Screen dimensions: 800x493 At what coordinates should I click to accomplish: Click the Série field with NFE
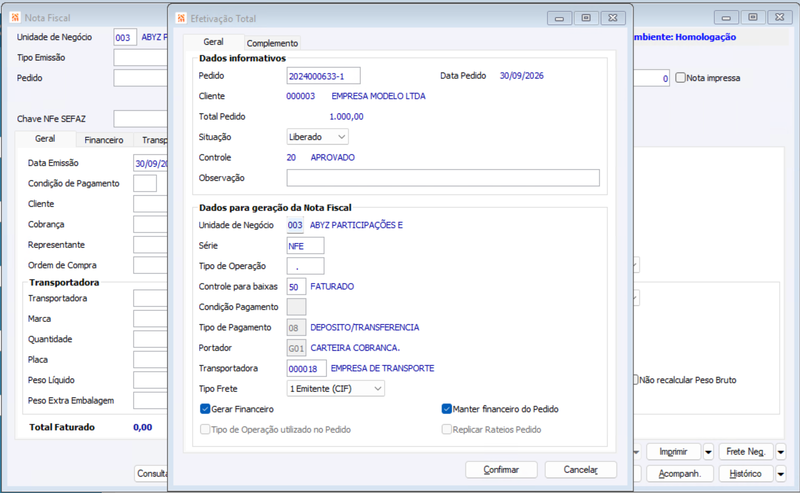(305, 245)
